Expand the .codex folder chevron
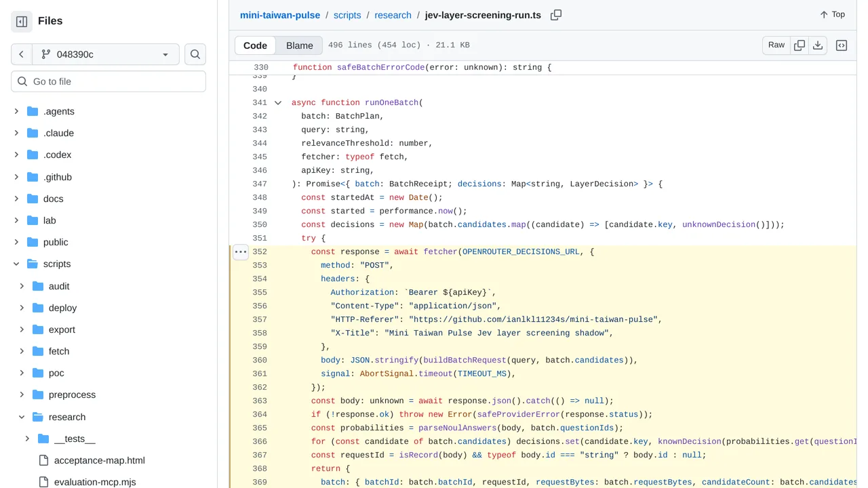Viewport: 868px width, 488px height. point(16,155)
